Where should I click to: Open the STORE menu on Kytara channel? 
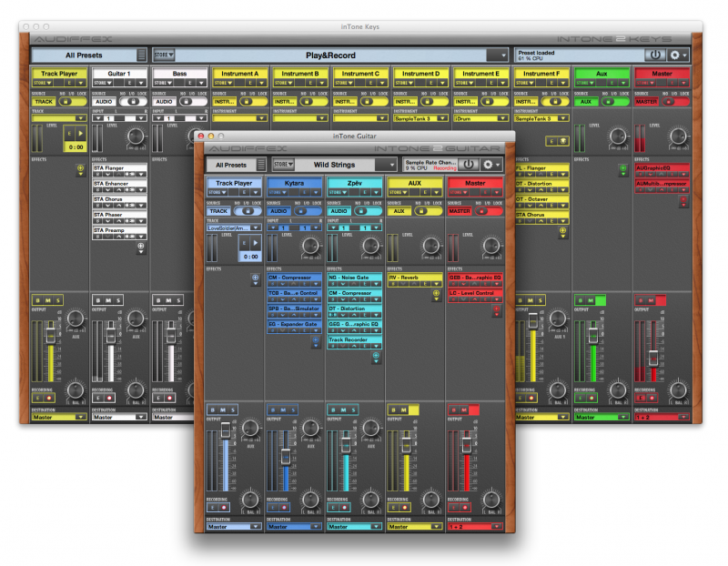tap(278, 192)
